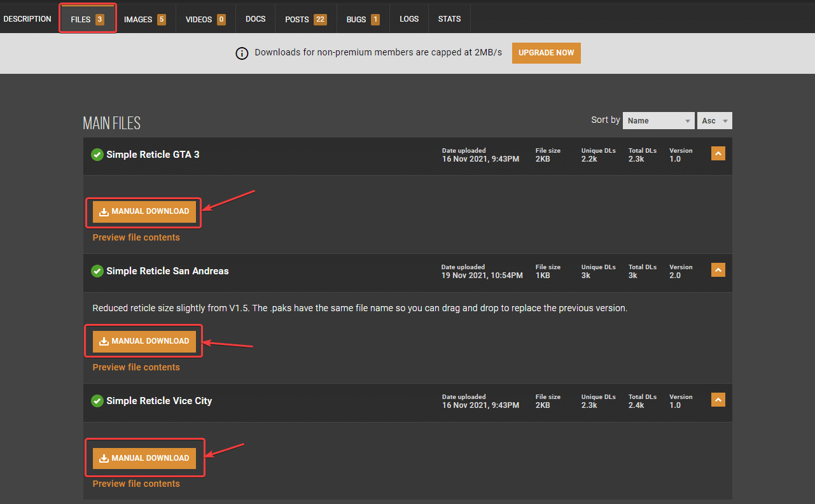Click the Upgrade Now button

[547, 53]
